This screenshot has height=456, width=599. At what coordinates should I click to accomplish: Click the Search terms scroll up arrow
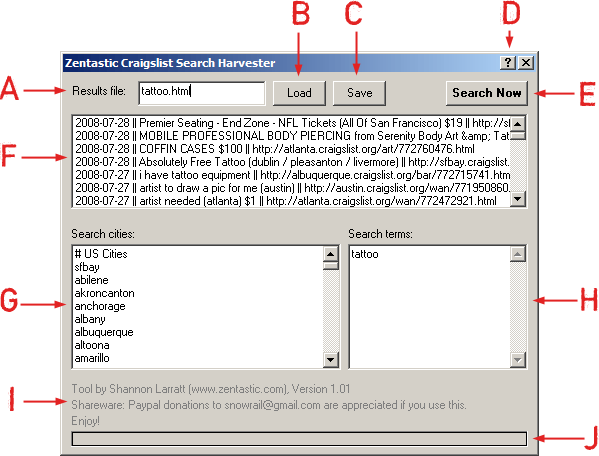(518, 254)
